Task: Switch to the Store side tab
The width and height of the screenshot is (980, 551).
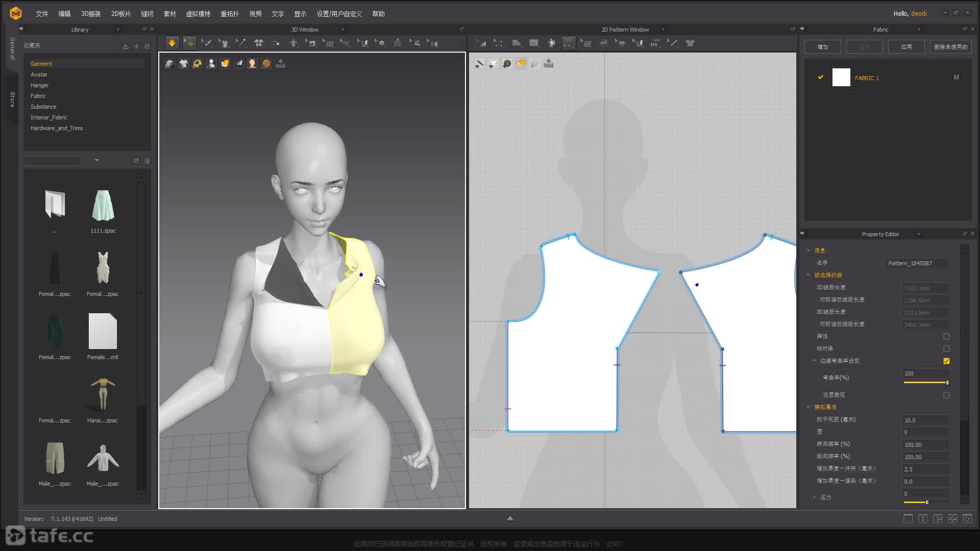Action: [12, 100]
